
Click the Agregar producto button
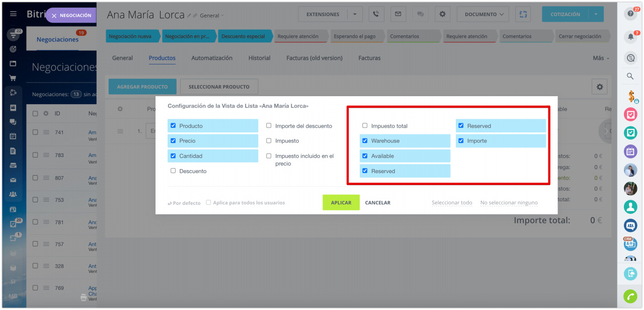coord(142,87)
